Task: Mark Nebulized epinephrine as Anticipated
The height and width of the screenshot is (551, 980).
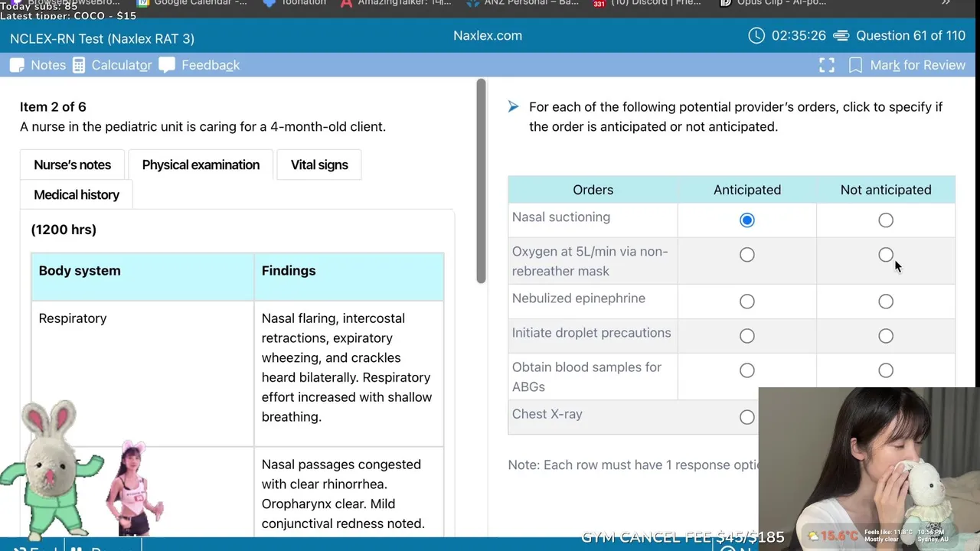Action: [x=747, y=302]
